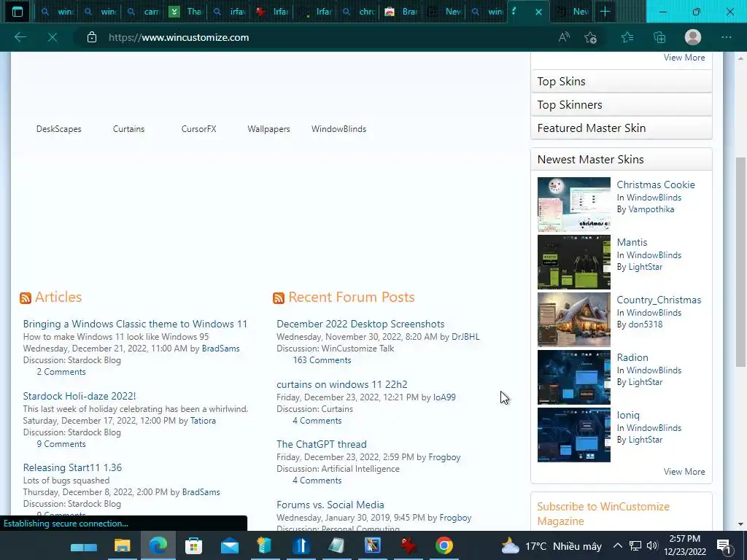The image size is (747, 560).
Task: Open the Wallpapers category
Action: click(x=268, y=129)
